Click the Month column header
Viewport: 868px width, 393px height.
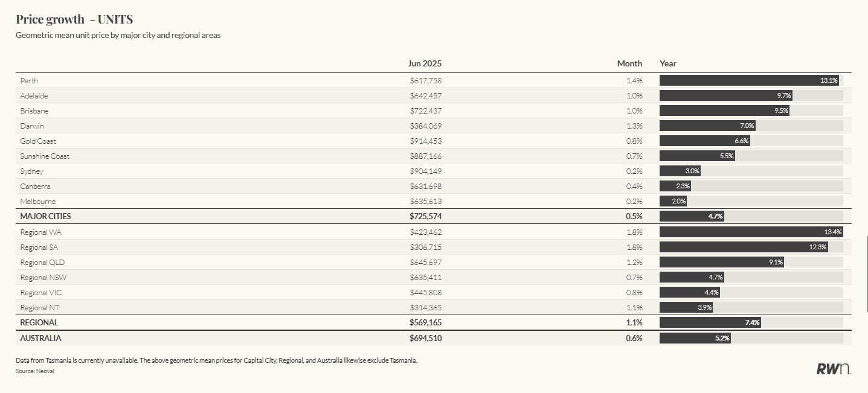pos(629,63)
